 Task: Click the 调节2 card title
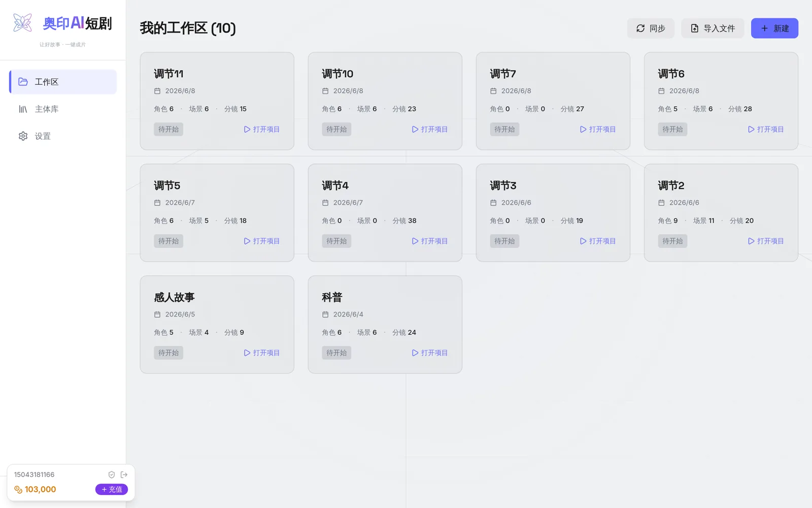click(x=671, y=185)
